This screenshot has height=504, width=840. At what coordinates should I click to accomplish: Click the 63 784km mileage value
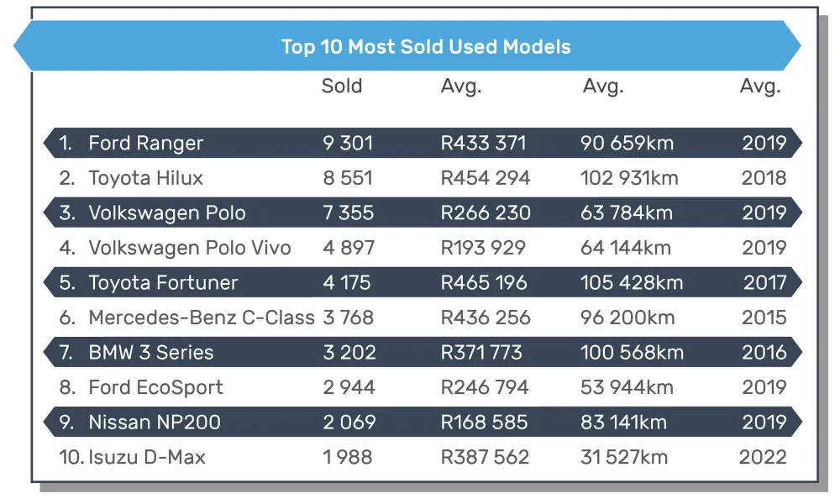627,213
